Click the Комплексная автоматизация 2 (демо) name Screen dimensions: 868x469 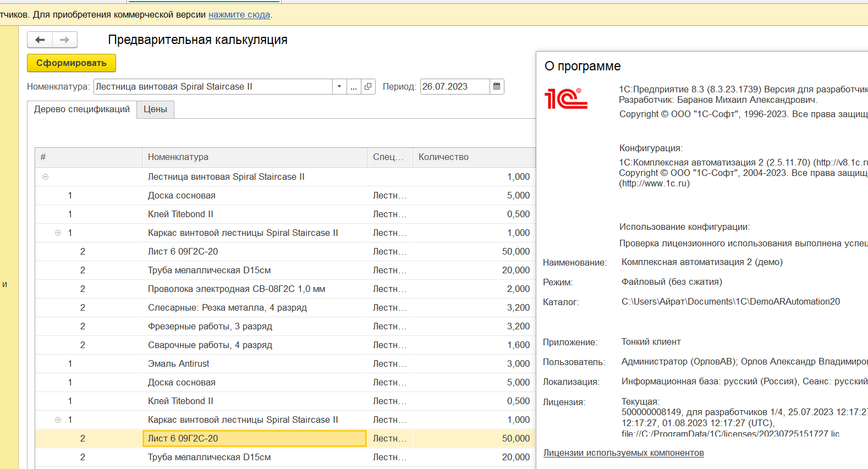point(702,262)
